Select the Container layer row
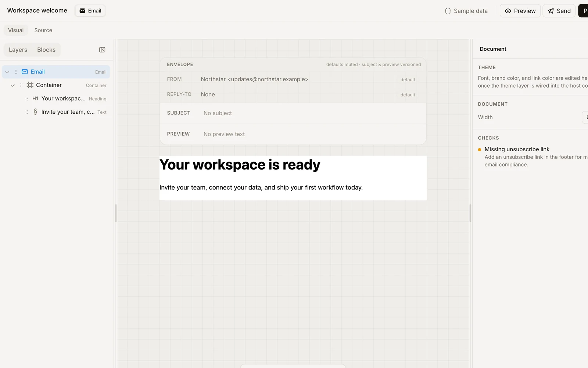This screenshot has width=588, height=368. tap(56, 85)
